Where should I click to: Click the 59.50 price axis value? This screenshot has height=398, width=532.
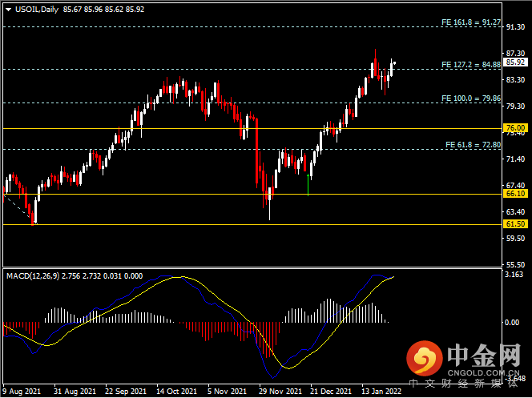515,239
